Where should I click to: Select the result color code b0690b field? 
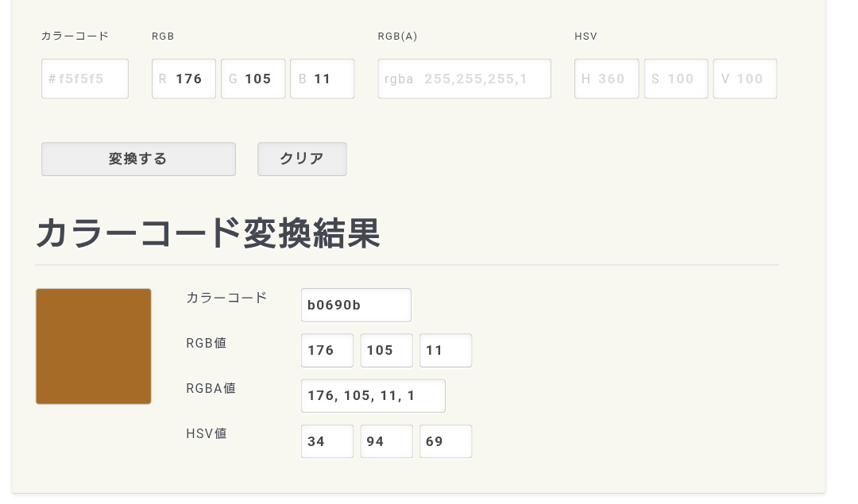(x=356, y=305)
